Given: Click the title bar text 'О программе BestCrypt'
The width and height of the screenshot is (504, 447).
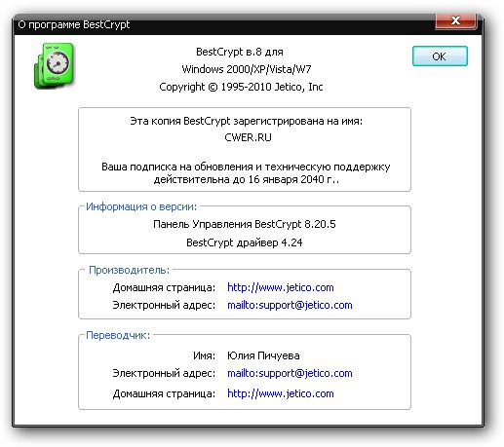Looking at the screenshot, I should (74, 24).
